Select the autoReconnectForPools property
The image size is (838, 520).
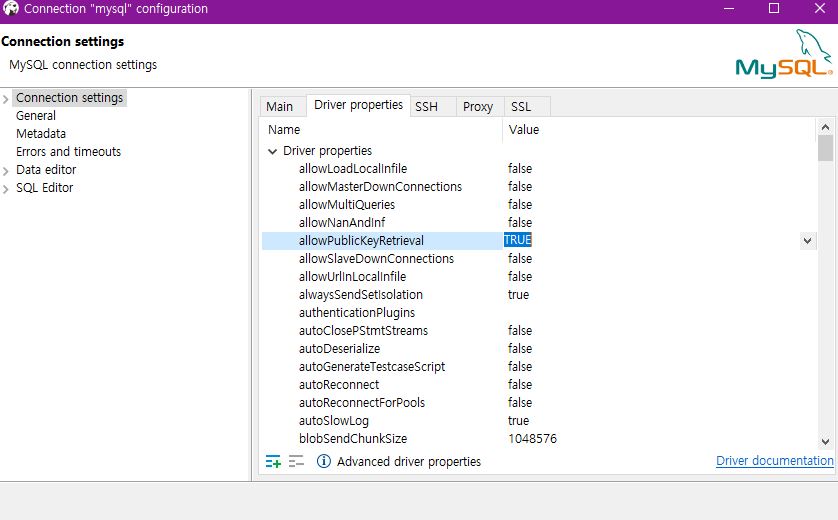tap(362, 403)
